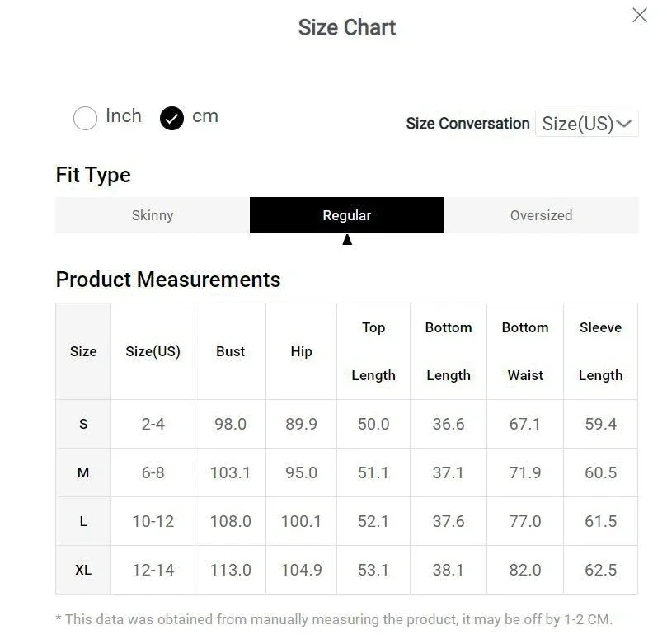Screen dimensions: 667x644
Task: Choose the Oversized fit tab
Action: click(x=541, y=215)
